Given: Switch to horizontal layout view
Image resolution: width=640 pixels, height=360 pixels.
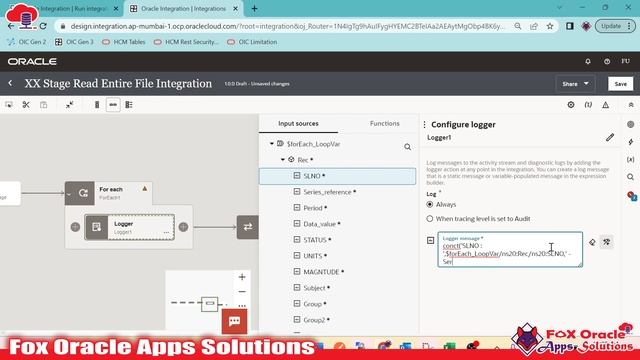Looking at the screenshot, I should pos(113,105).
